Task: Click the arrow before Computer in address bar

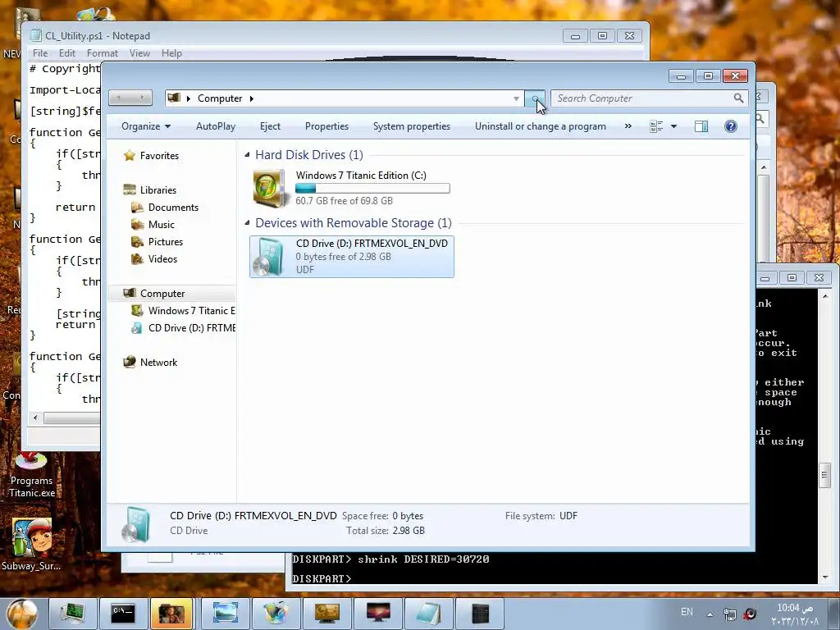Action: (189, 98)
